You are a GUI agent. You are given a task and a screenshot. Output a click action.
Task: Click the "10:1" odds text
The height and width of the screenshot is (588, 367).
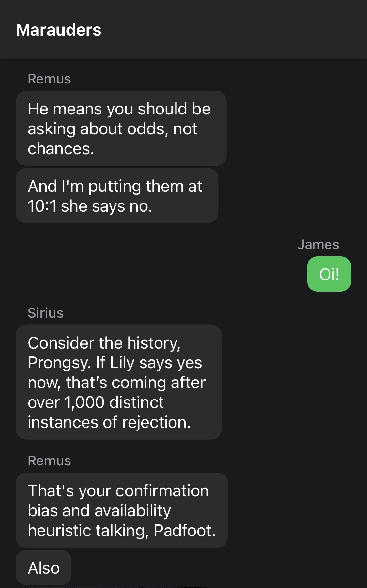pyautogui.click(x=42, y=206)
